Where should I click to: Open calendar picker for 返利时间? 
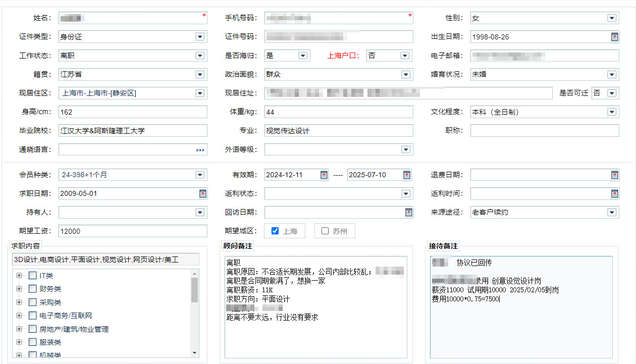click(614, 193)
